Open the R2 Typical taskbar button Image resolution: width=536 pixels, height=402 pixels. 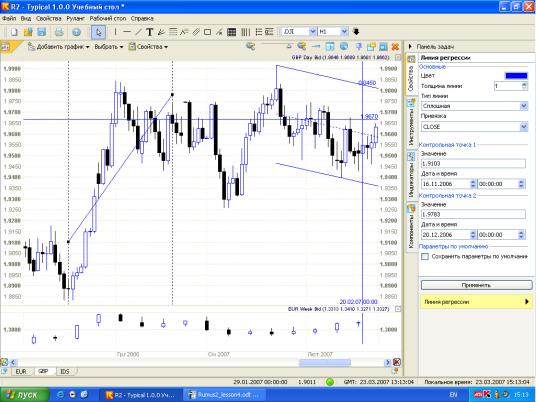coord(140,395)
